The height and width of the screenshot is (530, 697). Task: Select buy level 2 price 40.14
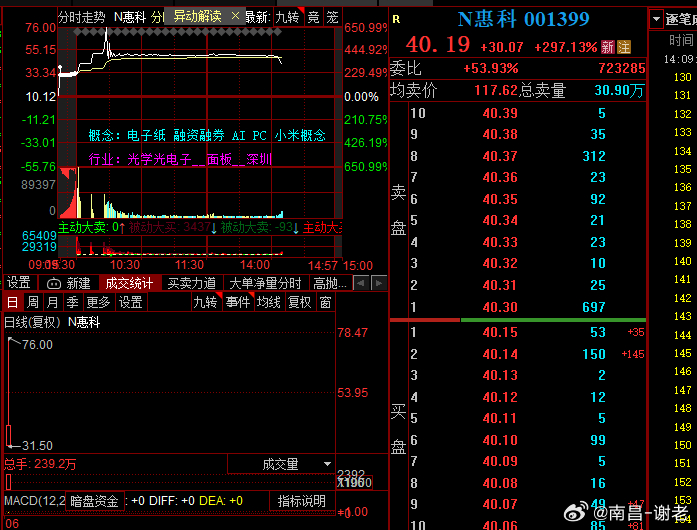pyautogui.click(x=500, y=354)
